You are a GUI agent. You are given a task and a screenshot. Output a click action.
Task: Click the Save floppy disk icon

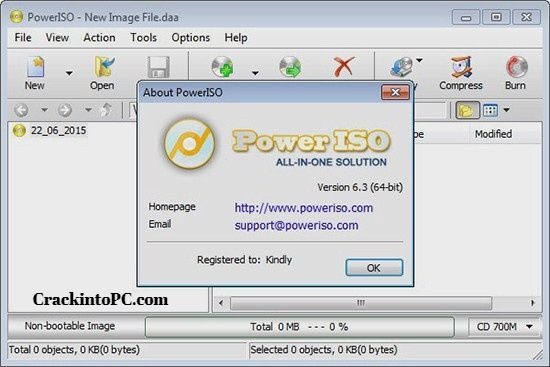click(158, 67)
